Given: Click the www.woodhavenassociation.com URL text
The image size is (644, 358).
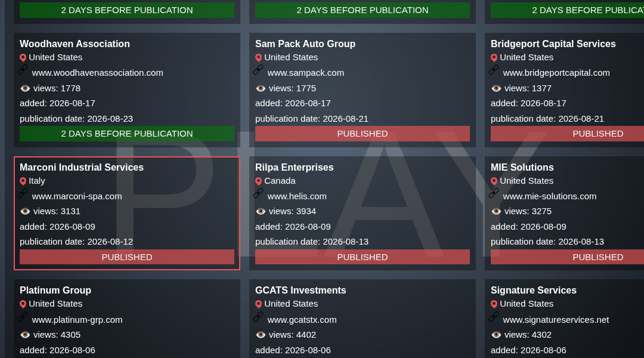Looking at the screenshot, I should coord(97,73).
